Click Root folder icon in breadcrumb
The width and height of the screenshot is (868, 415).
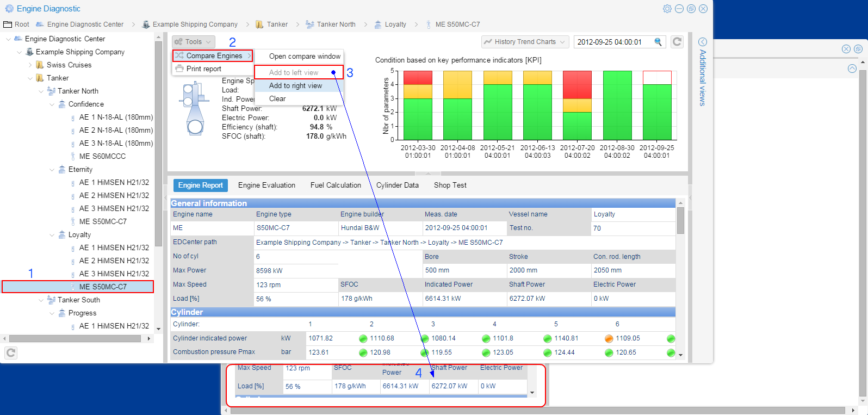click(x=8, y=24)
